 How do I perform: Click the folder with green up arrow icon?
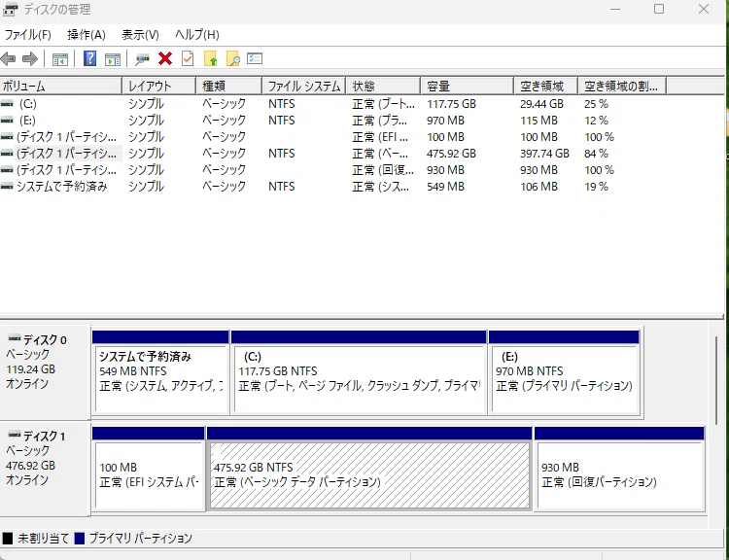[211, 58]
